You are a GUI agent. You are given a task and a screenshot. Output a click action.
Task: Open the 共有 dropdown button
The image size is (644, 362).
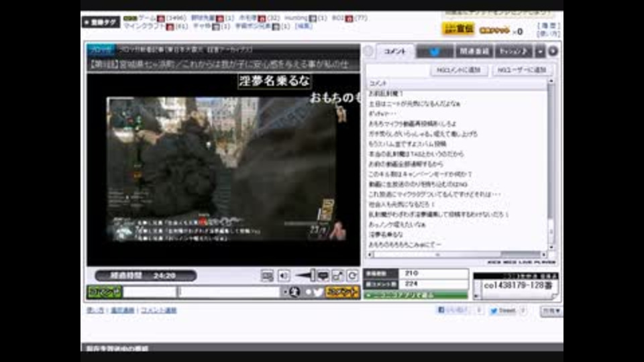551,311
